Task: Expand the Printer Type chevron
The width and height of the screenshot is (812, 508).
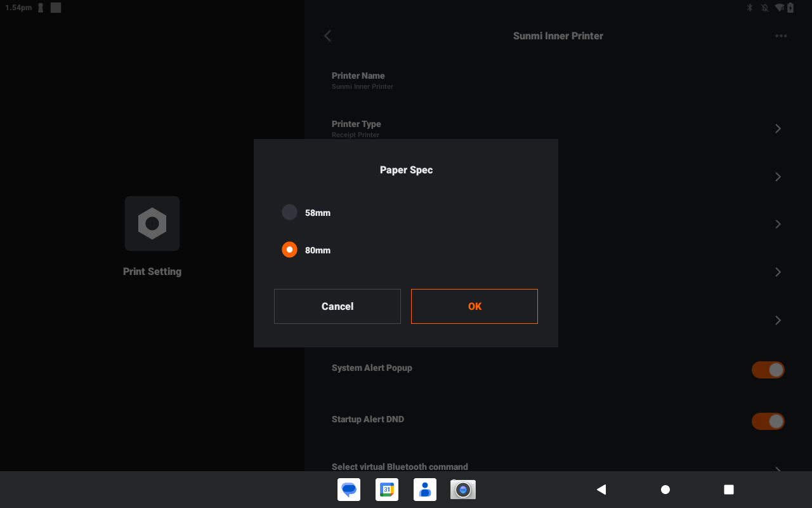Action: click(x=778, y=129)
